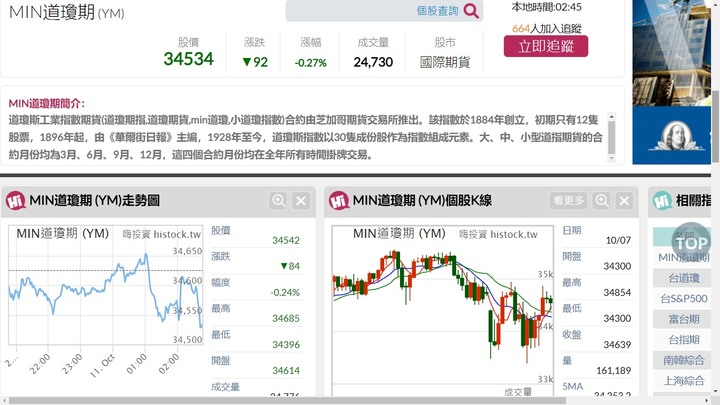The height and width of the screenshot is (405, 720).
Task: Click the 個股K線 panel title text
Action: click(422, 201)
